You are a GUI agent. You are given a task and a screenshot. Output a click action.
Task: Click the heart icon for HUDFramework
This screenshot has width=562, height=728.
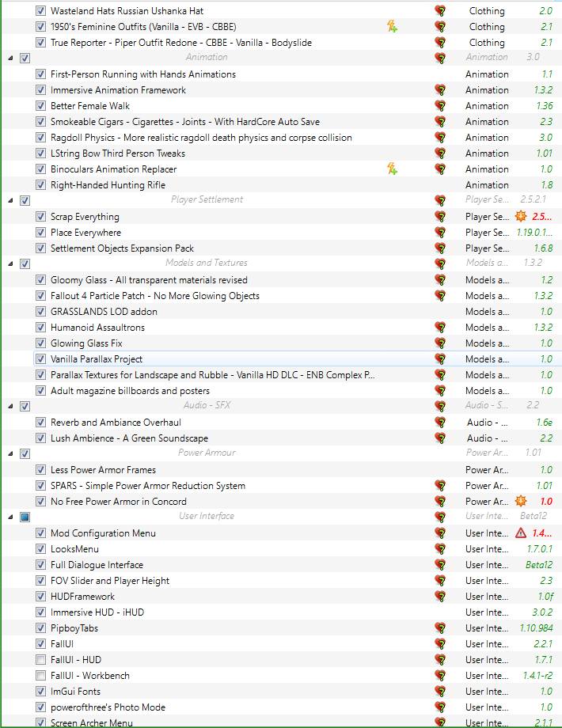click(x=440, y=597)
